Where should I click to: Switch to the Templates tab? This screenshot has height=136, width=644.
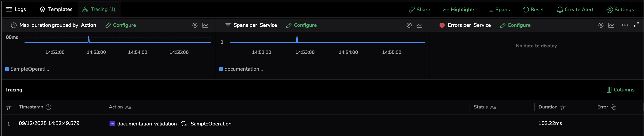coord(56,10)
